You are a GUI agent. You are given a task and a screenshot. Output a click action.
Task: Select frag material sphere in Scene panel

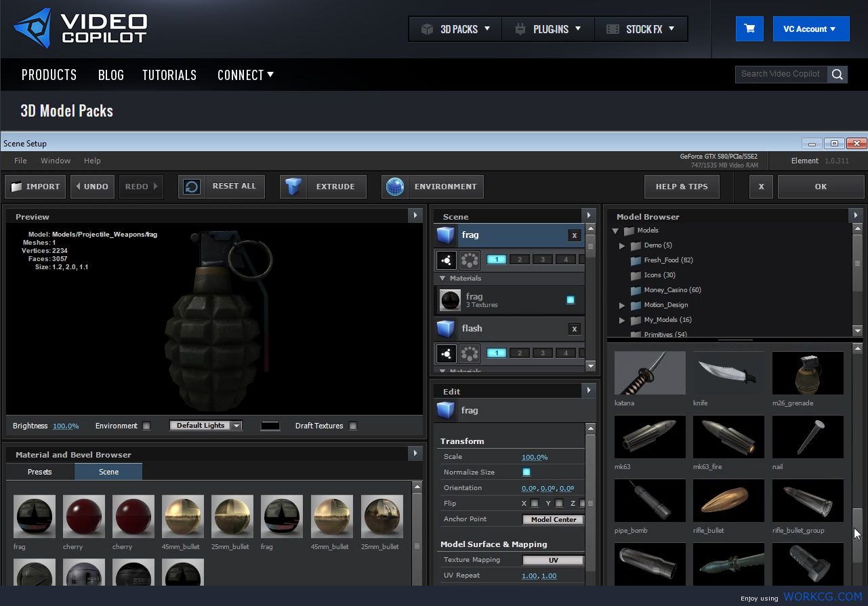[x=450, y=300]
